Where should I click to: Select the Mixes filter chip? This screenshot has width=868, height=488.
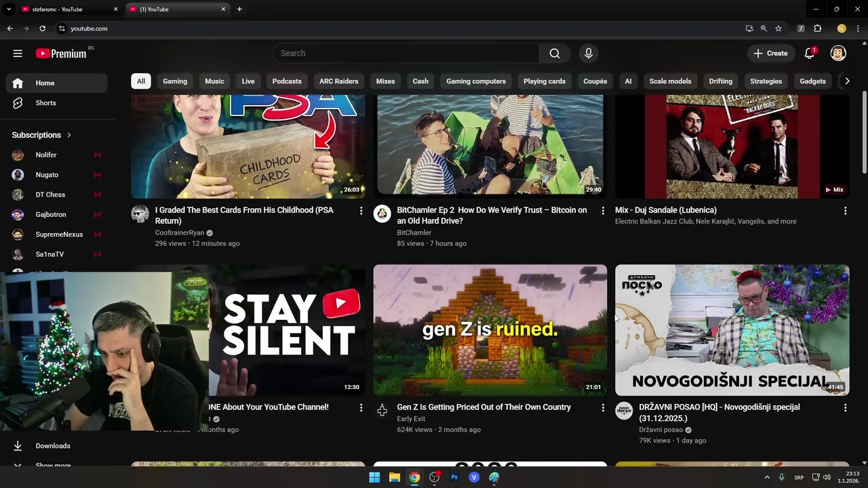pos(385,81)
